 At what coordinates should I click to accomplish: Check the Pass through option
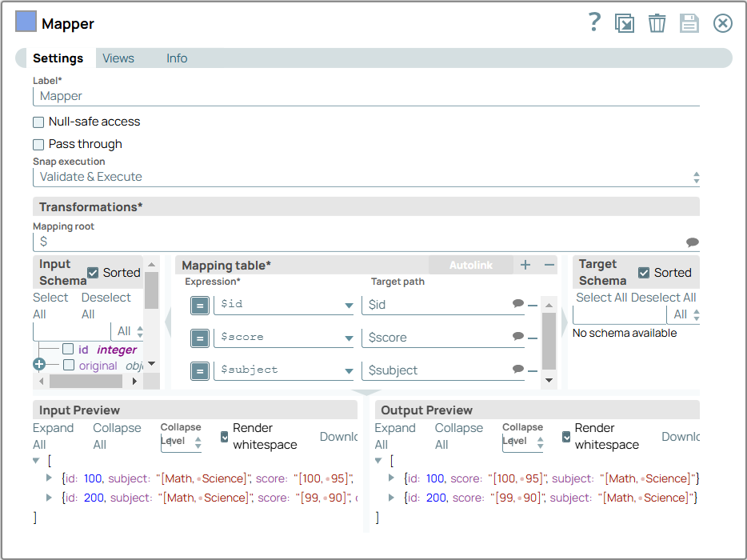(38, 145)
